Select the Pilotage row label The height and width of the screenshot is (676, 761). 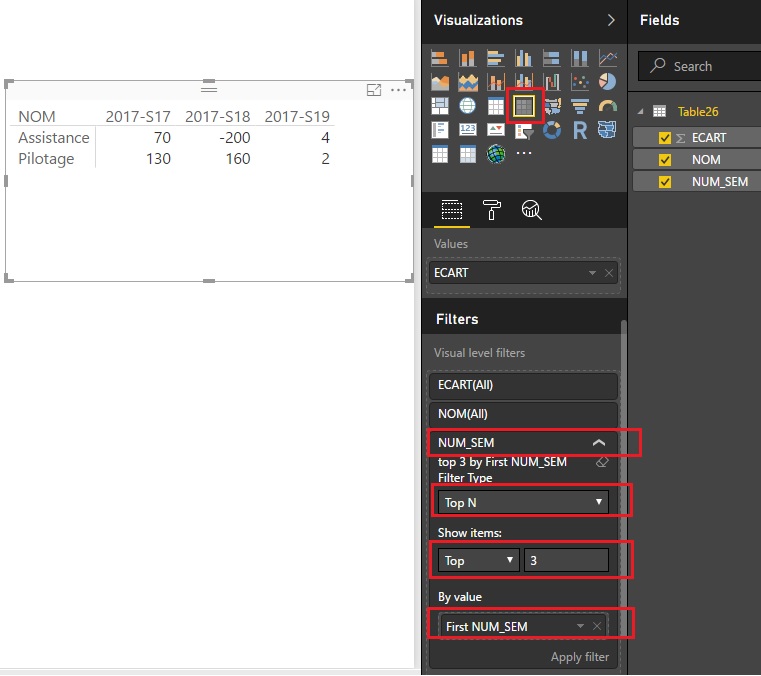tap(46, 159)
